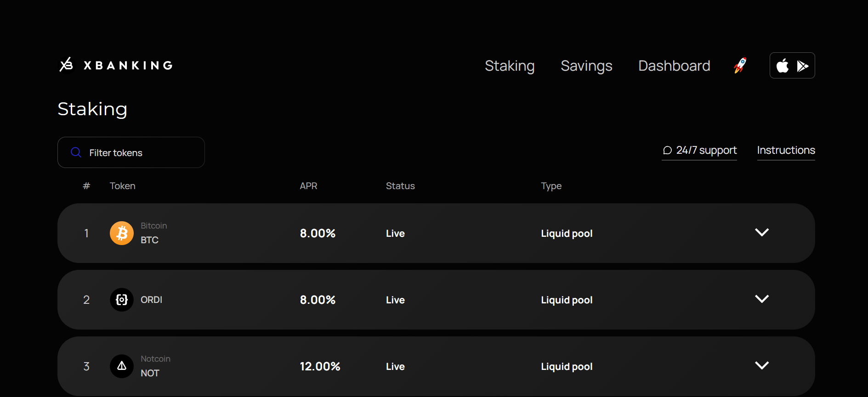Open the Dashboard menu item
Image resolution: width=868 pixels, height=397 pixels.
[x=674, y=66]
